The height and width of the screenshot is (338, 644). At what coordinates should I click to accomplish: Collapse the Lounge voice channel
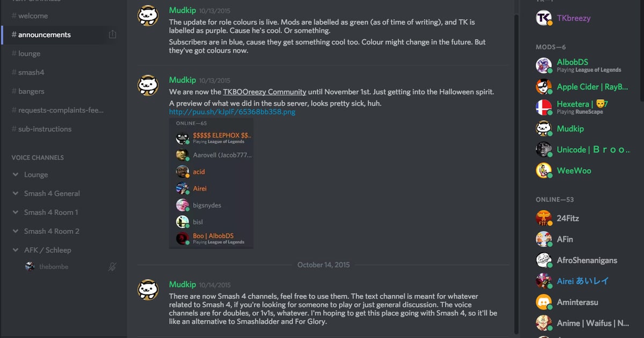click(x=16, y=175)
